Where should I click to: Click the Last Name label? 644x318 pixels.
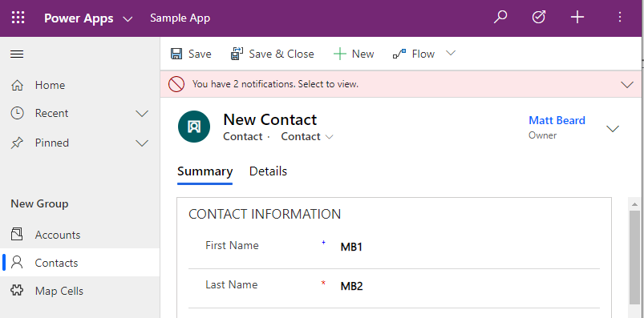point(232,284)
